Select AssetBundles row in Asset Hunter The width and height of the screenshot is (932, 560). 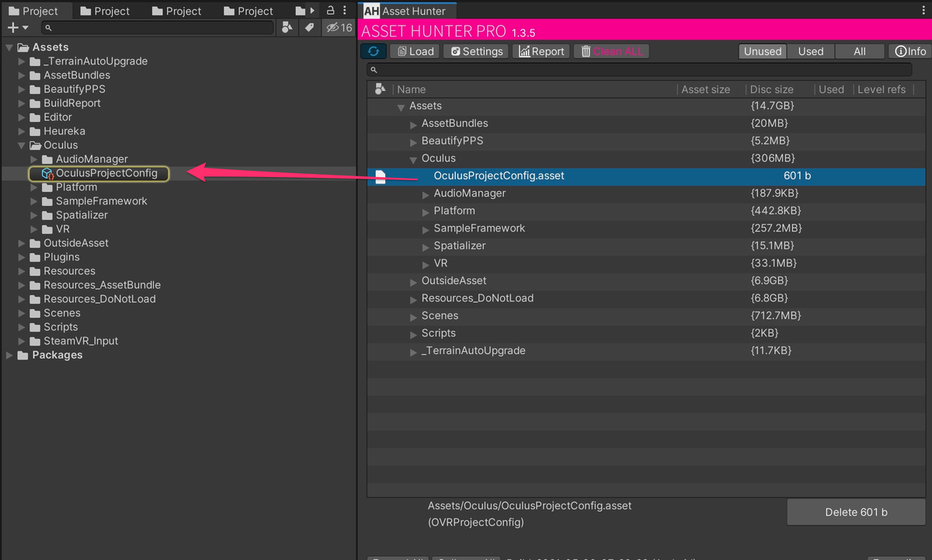coord(647,123)
